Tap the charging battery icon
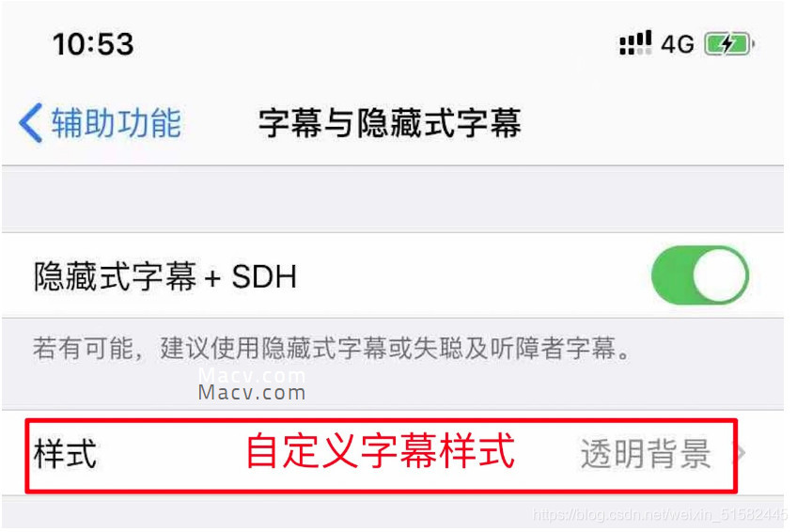The height and width of the screenshot is (532, 797). 729,44
